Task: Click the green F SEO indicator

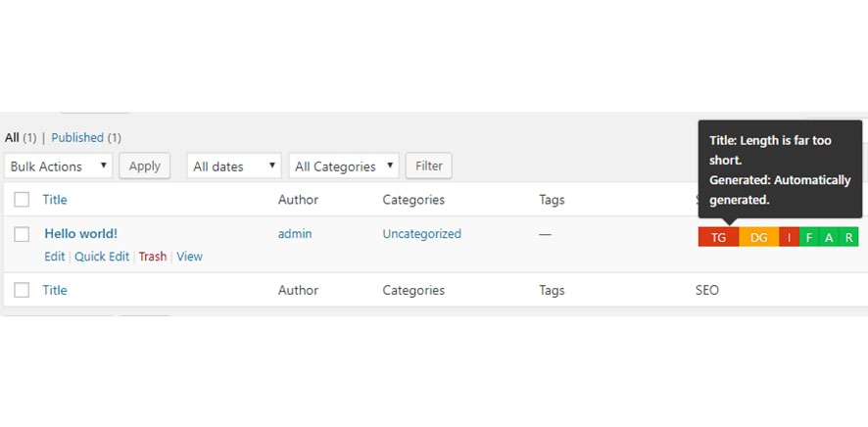Action: click(809, 237)
